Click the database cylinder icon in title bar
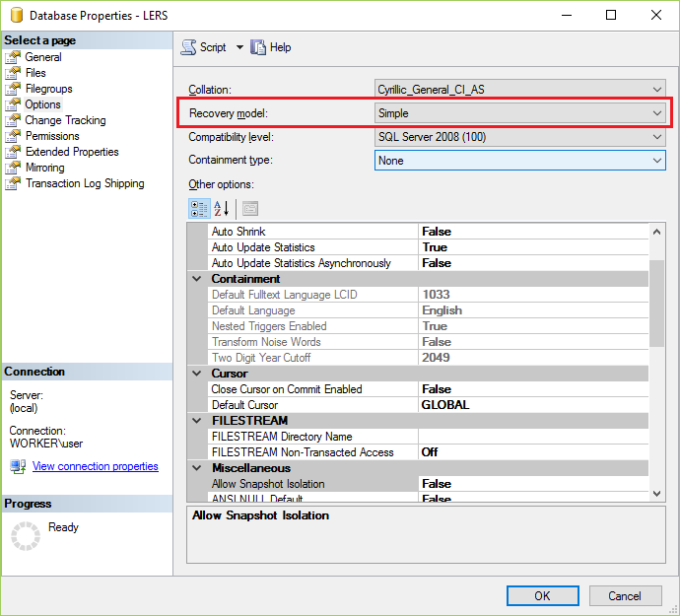680x616 pixels. [16, 15]
